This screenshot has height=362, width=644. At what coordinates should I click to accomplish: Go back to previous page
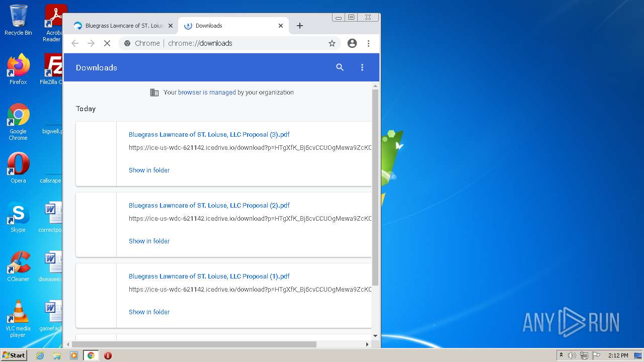[75, 43]
